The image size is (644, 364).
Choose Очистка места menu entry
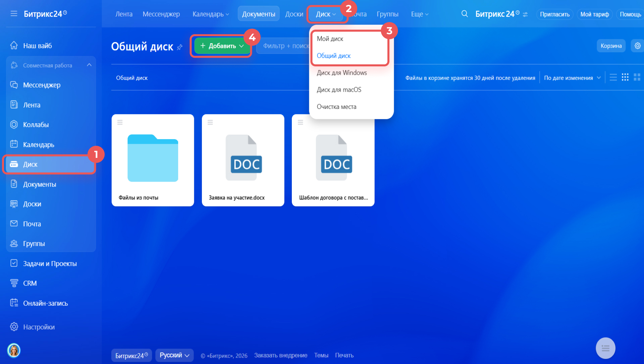pyautogui.click(x=336, y=107)
